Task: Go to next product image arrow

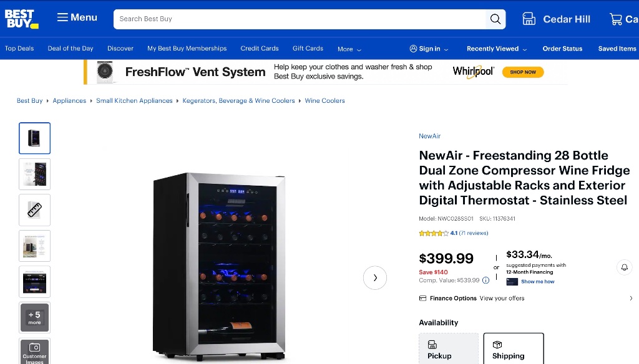Action: tap(375, 278)
